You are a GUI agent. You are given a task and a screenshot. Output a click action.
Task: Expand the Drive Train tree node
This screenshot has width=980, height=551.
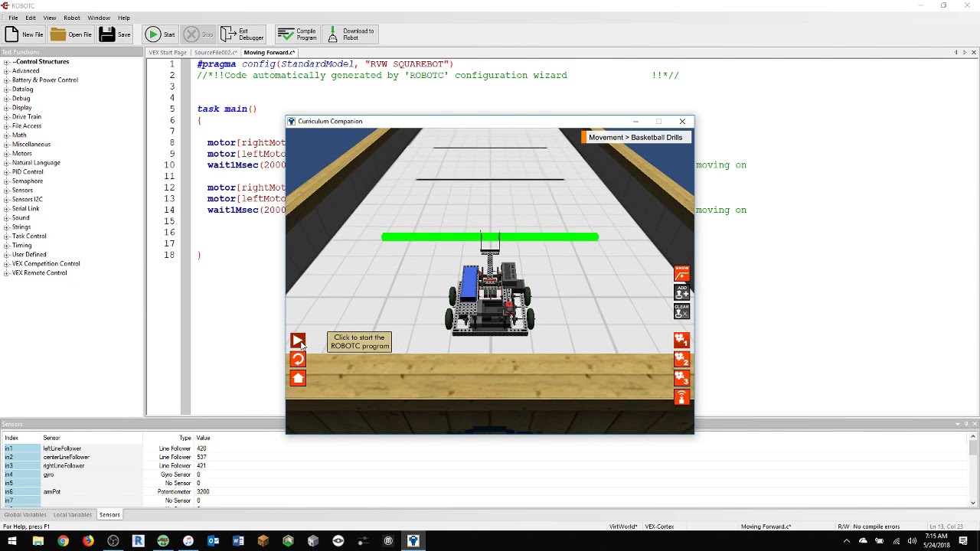(x=6, y=117)
